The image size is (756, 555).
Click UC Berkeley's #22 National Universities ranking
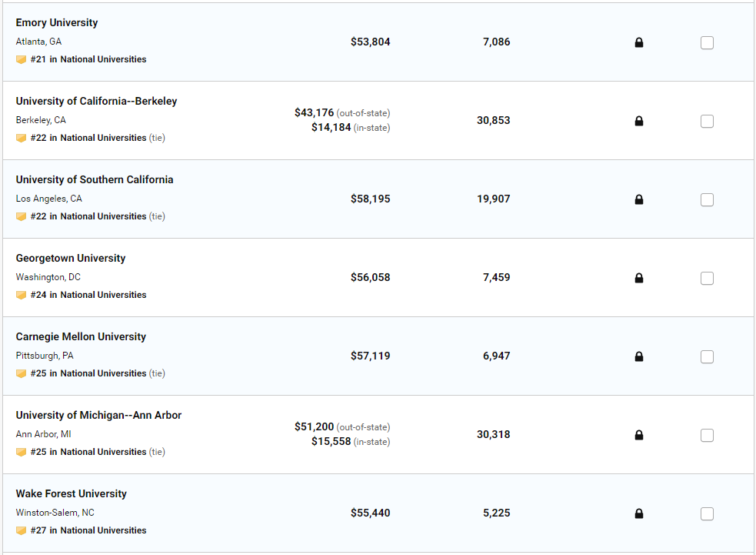coord(88,138)
